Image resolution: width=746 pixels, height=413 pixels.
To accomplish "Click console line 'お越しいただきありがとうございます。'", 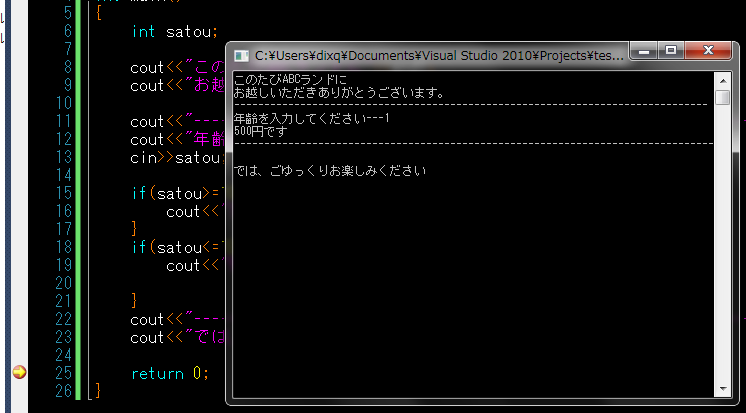I will (339, 93).
